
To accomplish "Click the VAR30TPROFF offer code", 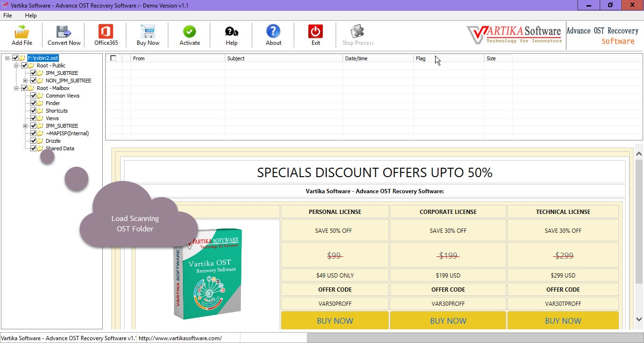I will (563, 304).
